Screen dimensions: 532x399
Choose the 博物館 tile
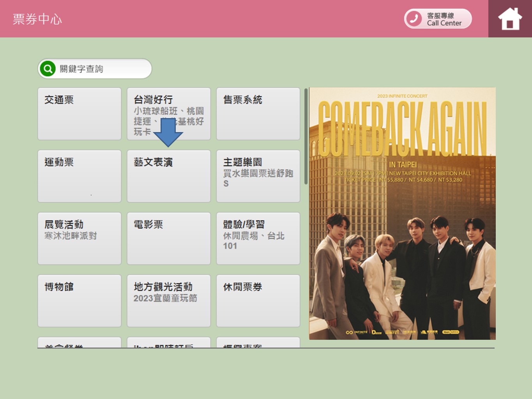tap(80, 301)
